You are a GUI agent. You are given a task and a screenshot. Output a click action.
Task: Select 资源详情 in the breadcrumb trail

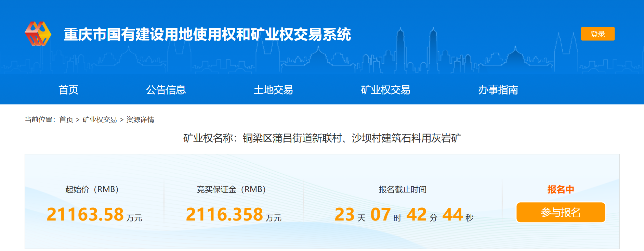click(x=140, y=120)
